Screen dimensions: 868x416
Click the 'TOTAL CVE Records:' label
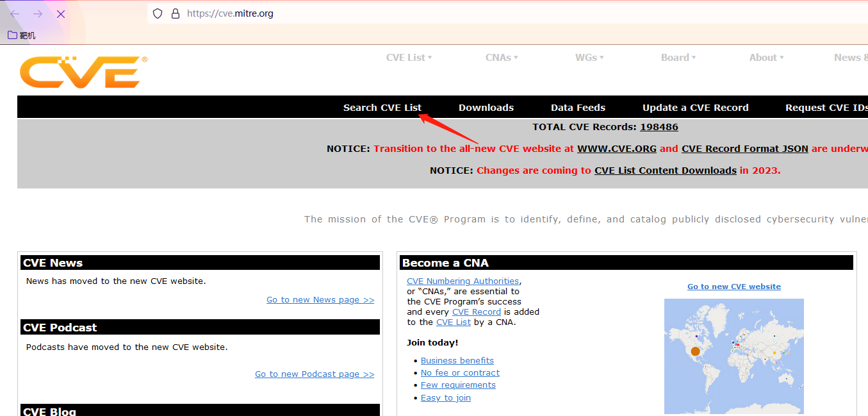click(x=585, y=127)
